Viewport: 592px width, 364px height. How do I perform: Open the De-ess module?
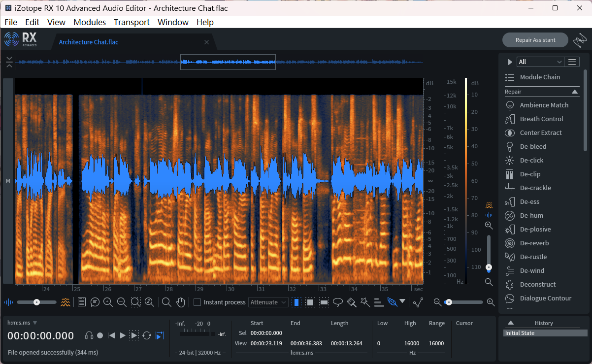click(522, 201)
